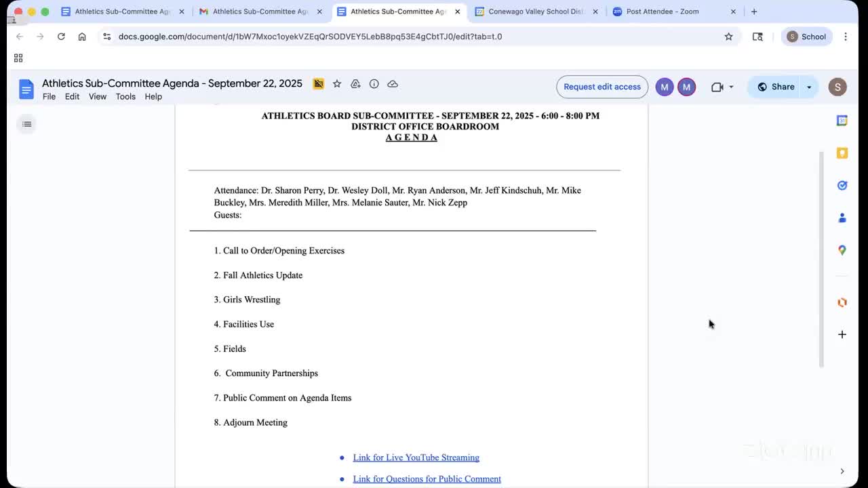
Task: Open Link for Questions for Public Comment
Action: (x=427, y=479)
